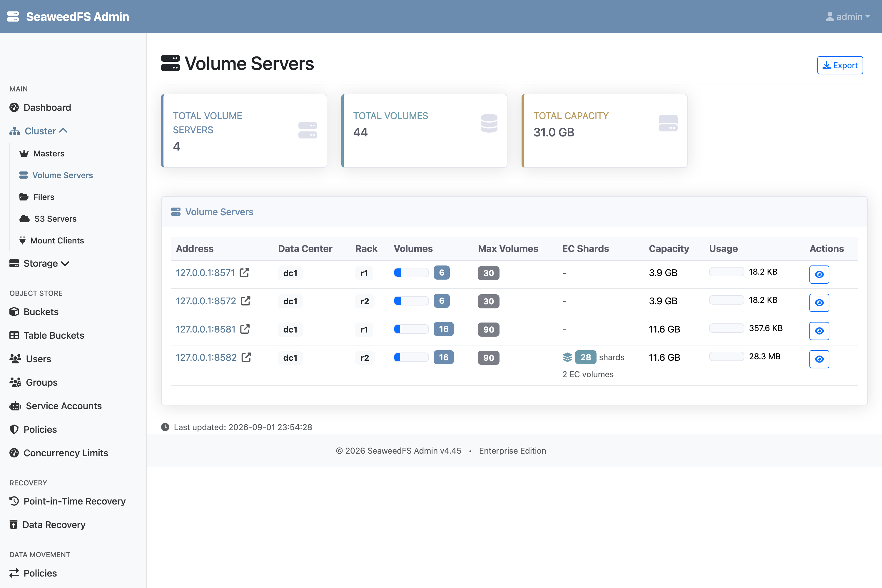Click the object store Policies shield icon
Image resolution: width=882 pixels, height=588 pixels.
(14, 429)
